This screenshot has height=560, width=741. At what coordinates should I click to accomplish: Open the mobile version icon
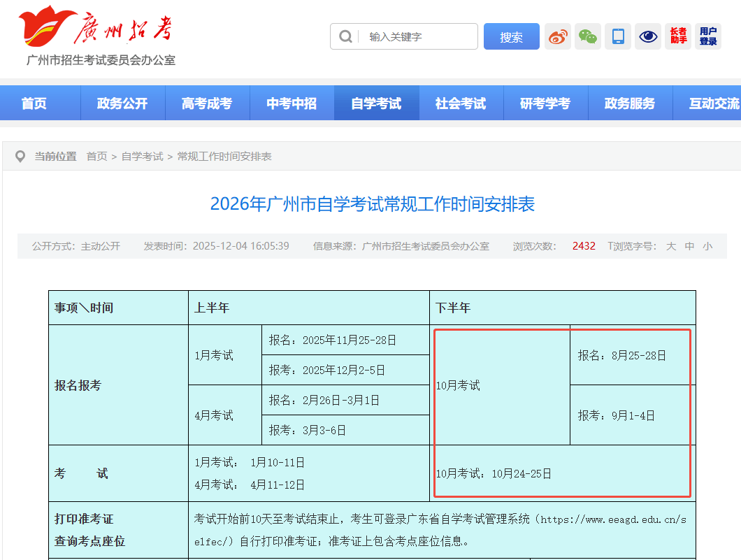click(x=618, y=36)
